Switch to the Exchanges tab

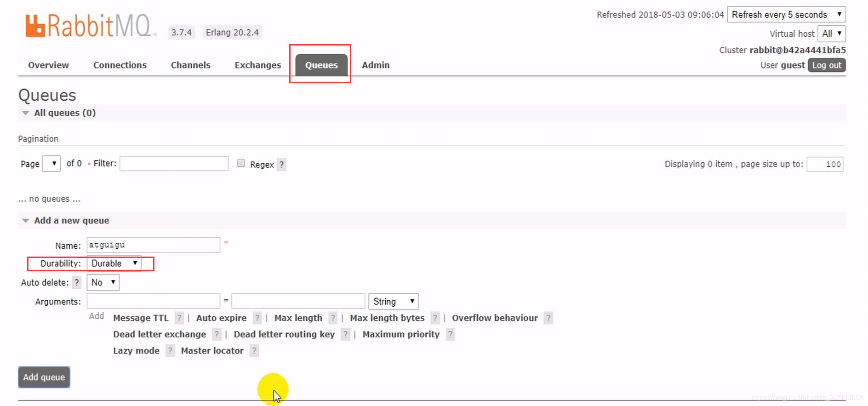pos(258,65)
